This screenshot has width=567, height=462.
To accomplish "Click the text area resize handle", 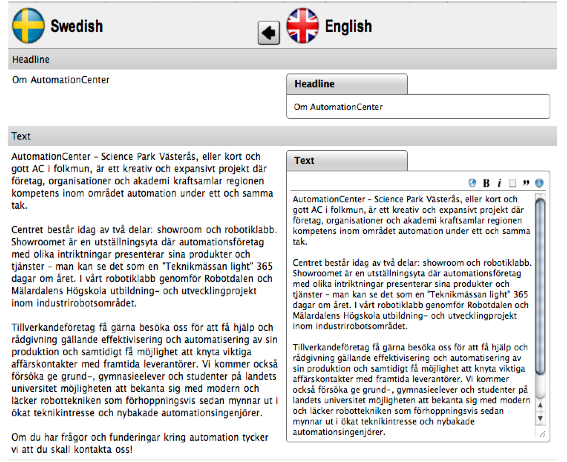I will [x=542, y=434].
